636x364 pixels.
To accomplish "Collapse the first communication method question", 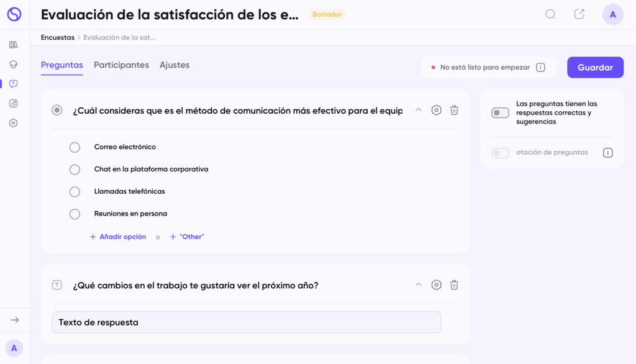I will tap(418, 110).
